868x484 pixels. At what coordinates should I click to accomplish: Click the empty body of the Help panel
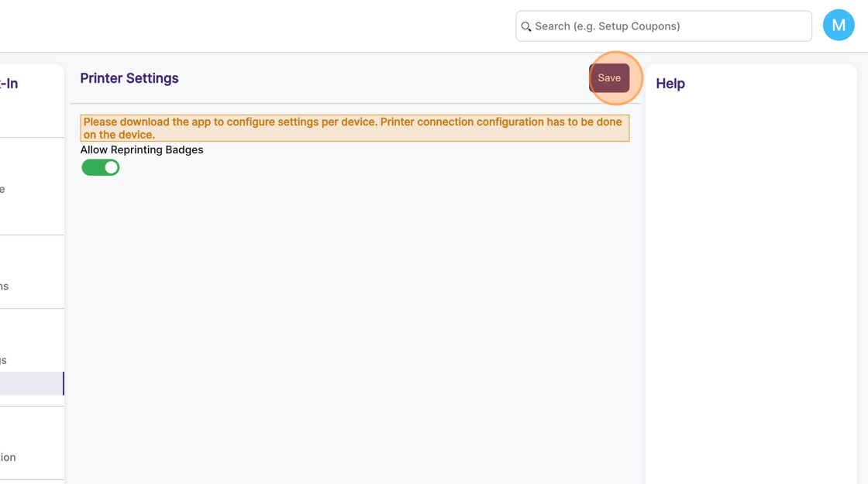pos(750,294)
